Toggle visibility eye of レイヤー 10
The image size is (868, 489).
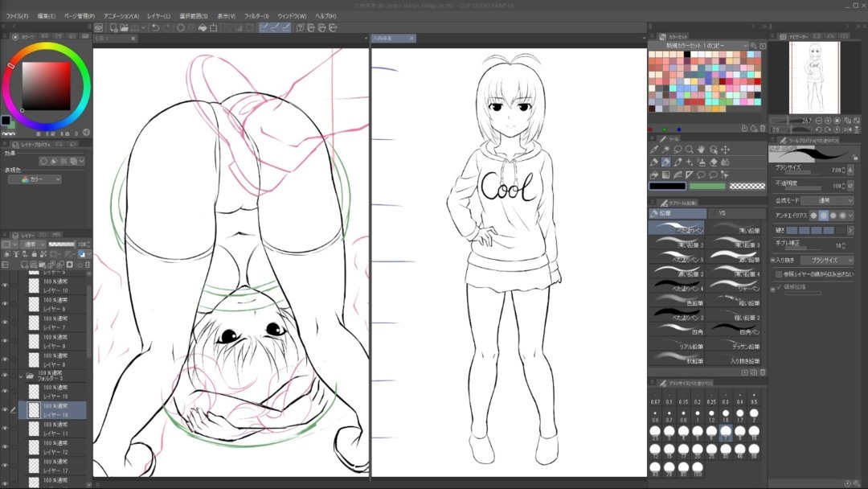tap(5, 286)
